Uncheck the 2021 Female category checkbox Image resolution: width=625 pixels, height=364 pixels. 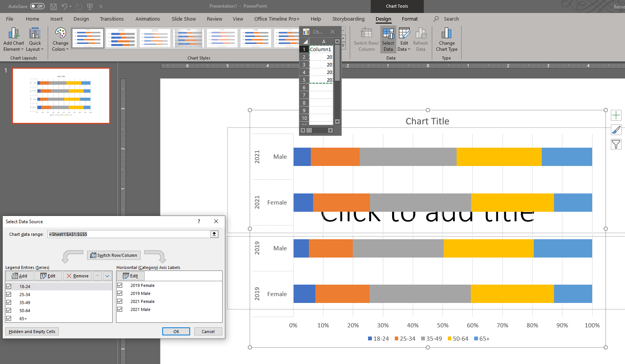120,301
